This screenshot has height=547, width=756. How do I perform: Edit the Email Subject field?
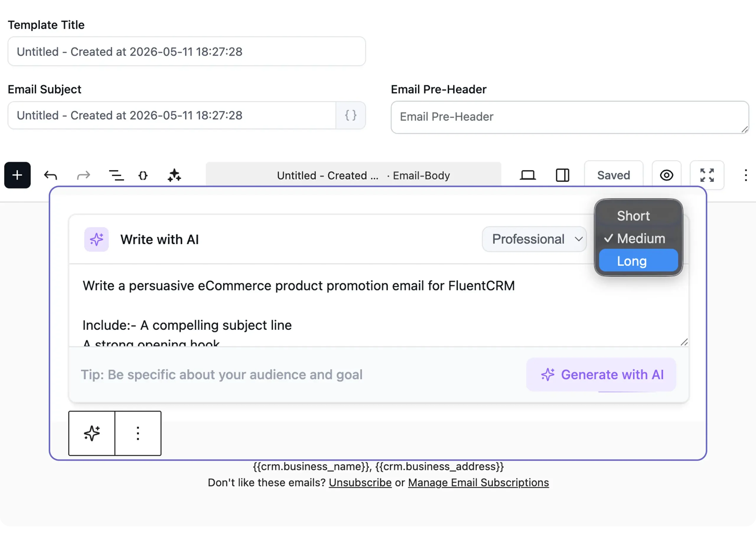point(172,115)
